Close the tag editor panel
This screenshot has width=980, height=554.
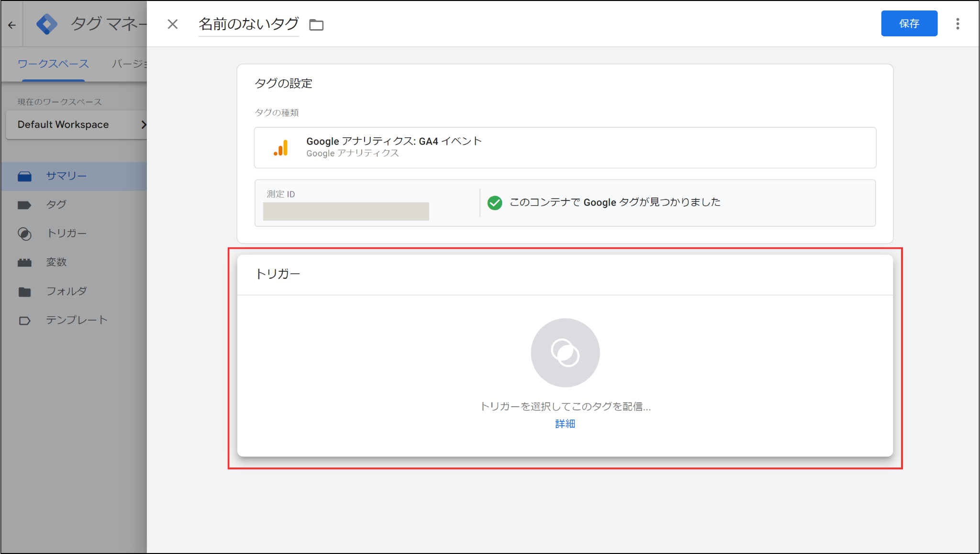[173, 24]
